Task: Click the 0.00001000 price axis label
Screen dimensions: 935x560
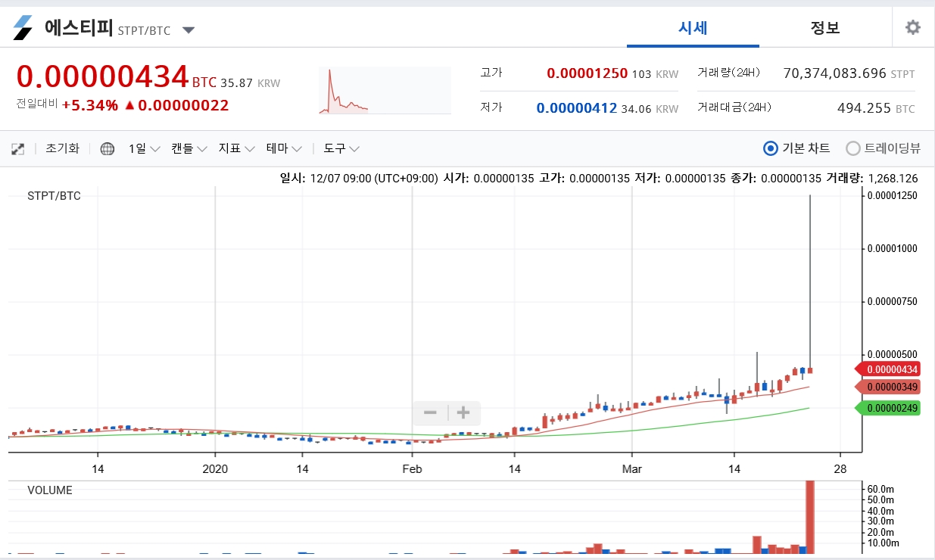Action: point(893,248)
